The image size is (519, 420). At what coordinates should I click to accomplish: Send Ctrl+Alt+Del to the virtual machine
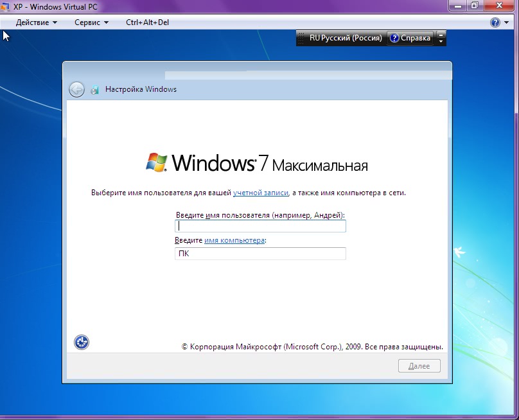[147, 22]
